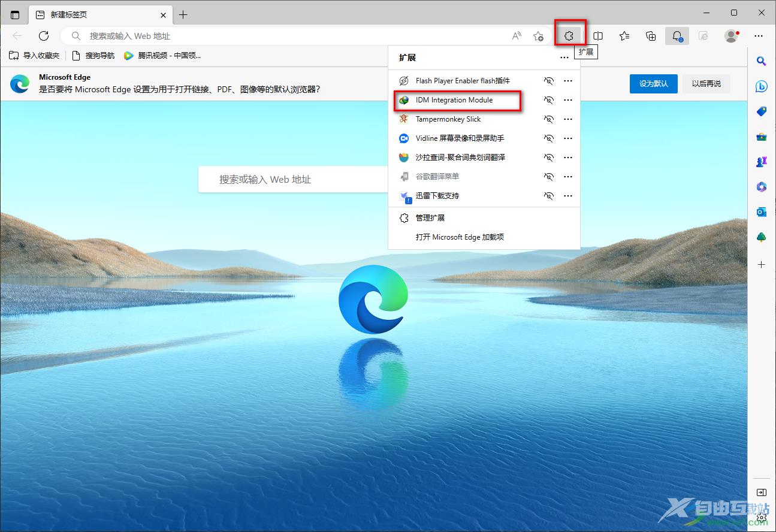
Task: Select Flash Player Enabler flash插件 extension
Action: tap(464, 81)
